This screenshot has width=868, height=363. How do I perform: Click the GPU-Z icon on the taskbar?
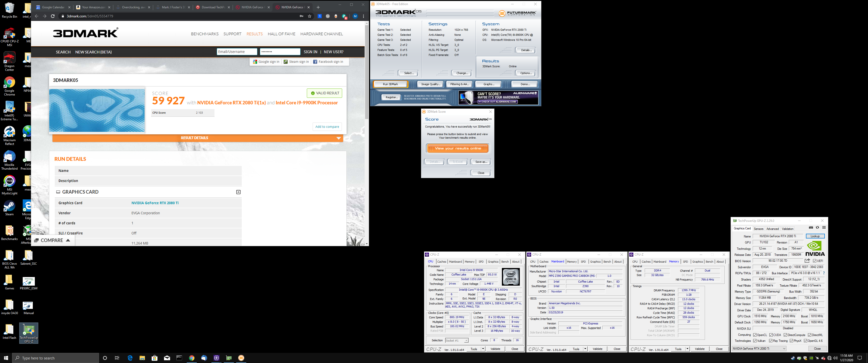point(229,358)
